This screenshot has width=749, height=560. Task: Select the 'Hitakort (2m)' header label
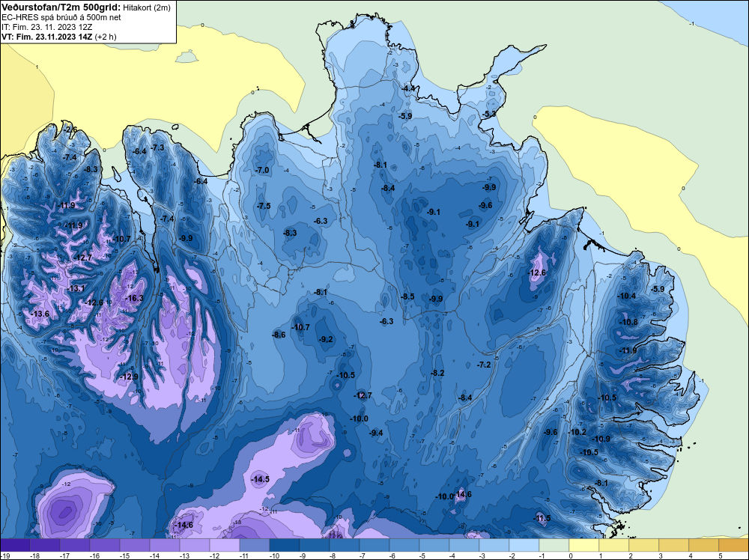(146, 7)
